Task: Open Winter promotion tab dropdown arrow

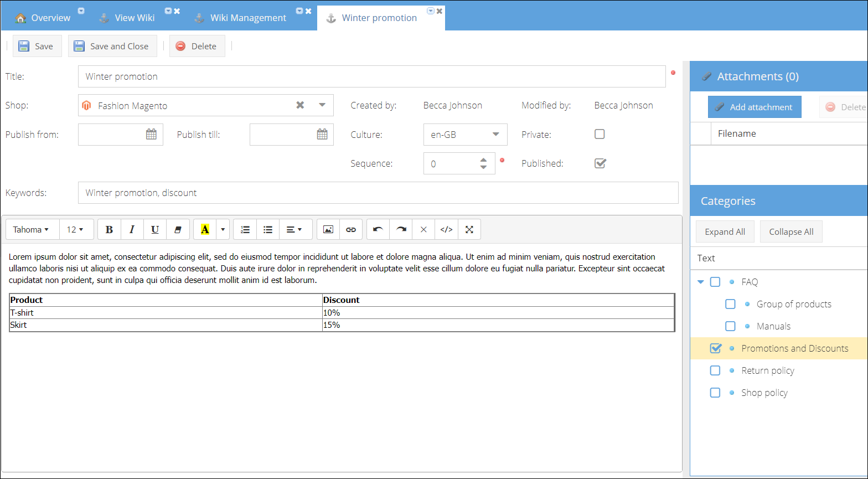Action: (x=431, y=11)
